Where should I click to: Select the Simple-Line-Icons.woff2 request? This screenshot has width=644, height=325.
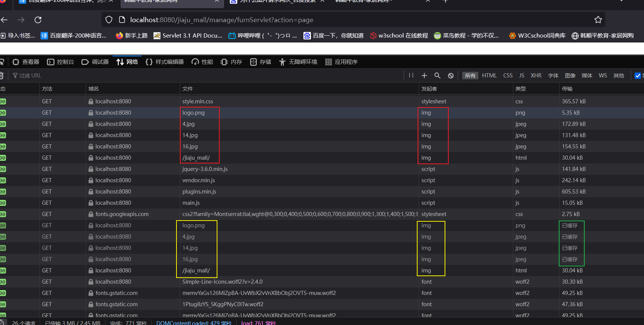click(x=322, y=282)
